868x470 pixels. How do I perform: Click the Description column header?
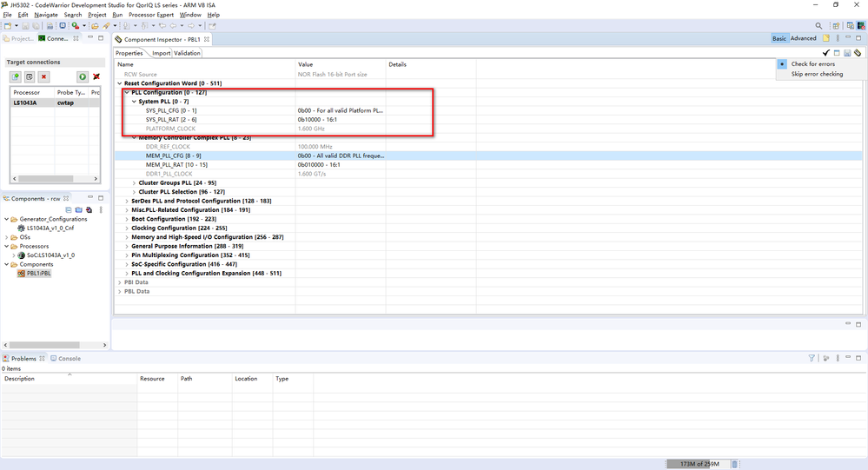[x=70, y=379]
